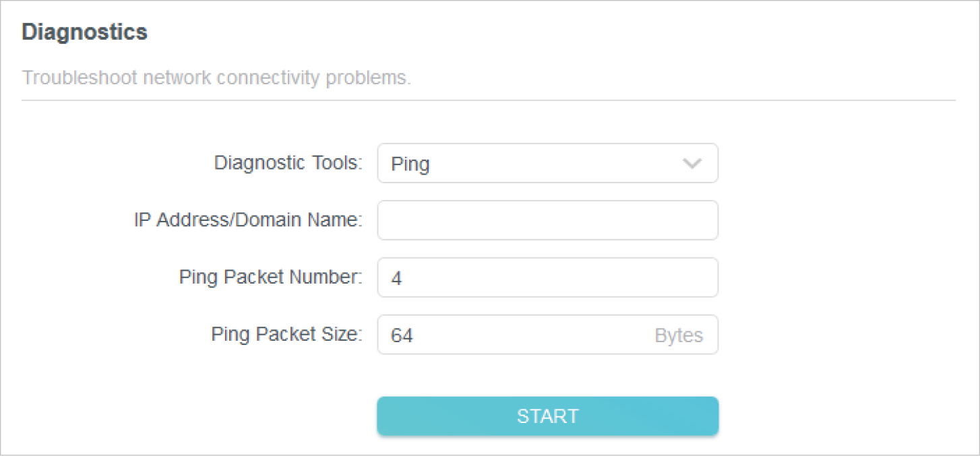Click the Ping Packet Size label

tap(286, 335)
